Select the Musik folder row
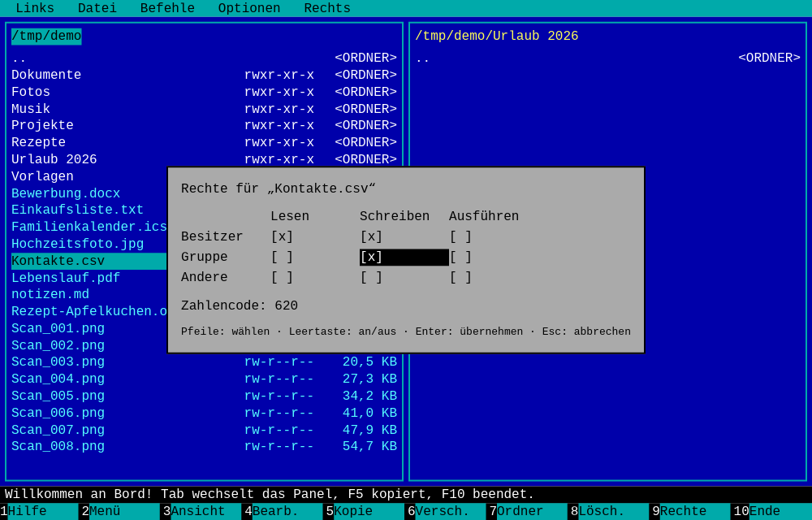The width and height of the screenshot is (812, 520). click(x=204, y=109)
